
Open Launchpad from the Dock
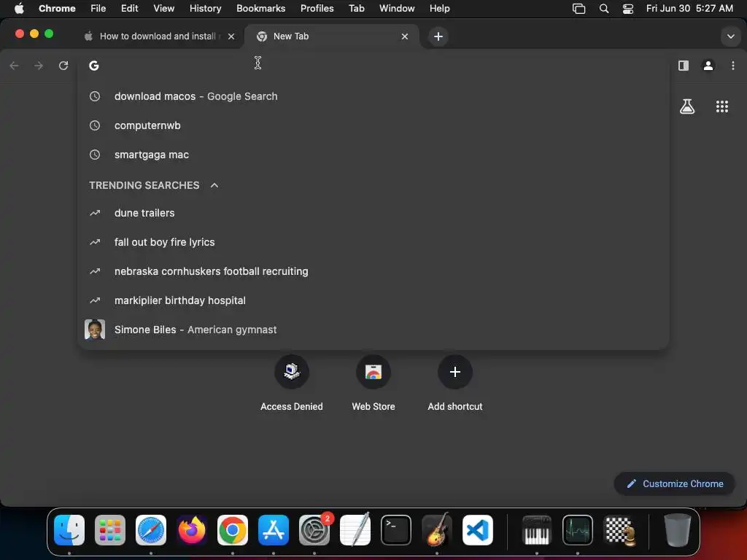click(x=110, y=530)
